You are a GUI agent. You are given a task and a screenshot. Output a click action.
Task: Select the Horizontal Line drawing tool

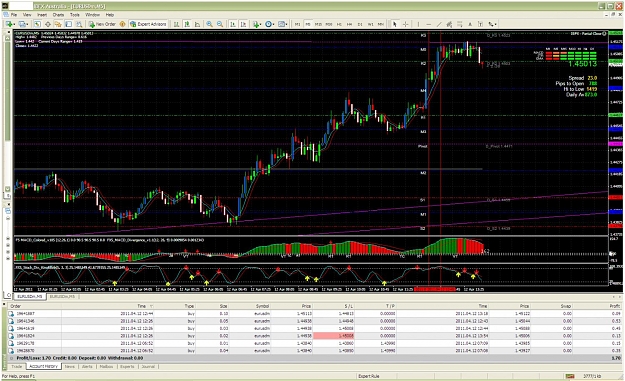pyautogui.click(x=428, y=24)
